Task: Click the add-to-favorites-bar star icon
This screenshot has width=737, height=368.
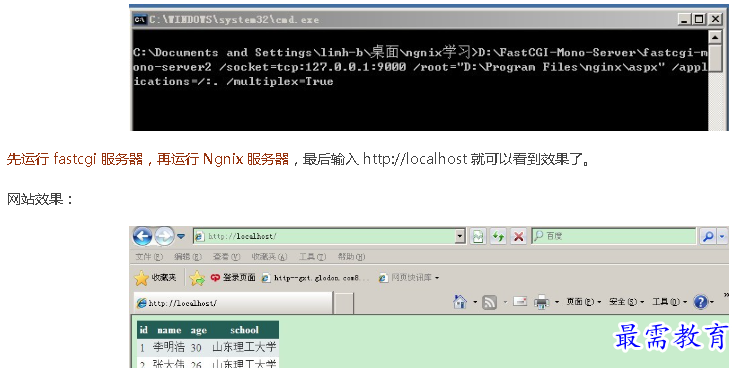Action: (x=197, y=279)
